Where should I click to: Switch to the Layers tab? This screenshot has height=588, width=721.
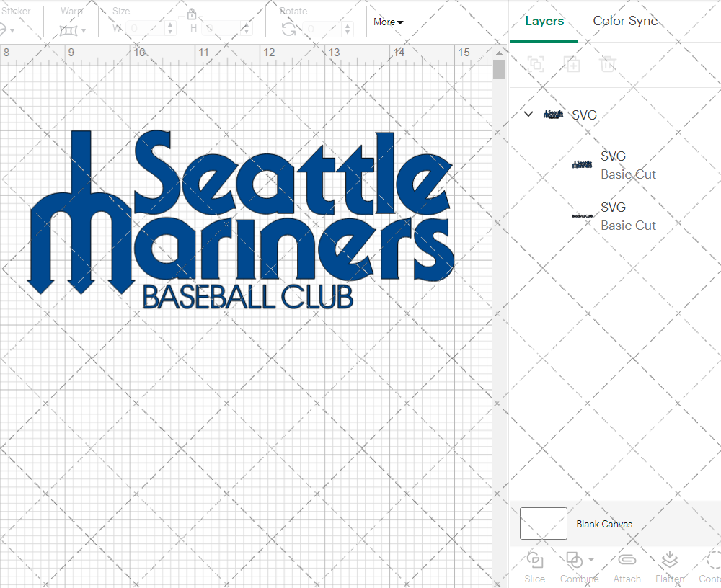coord(544,21)
